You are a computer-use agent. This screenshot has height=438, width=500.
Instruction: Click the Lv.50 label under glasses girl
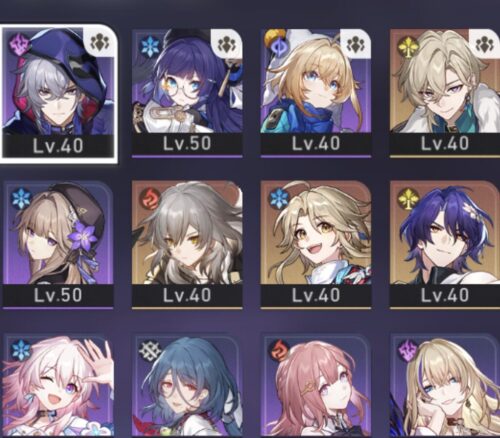pyautogui.click(x=187, y=144)
